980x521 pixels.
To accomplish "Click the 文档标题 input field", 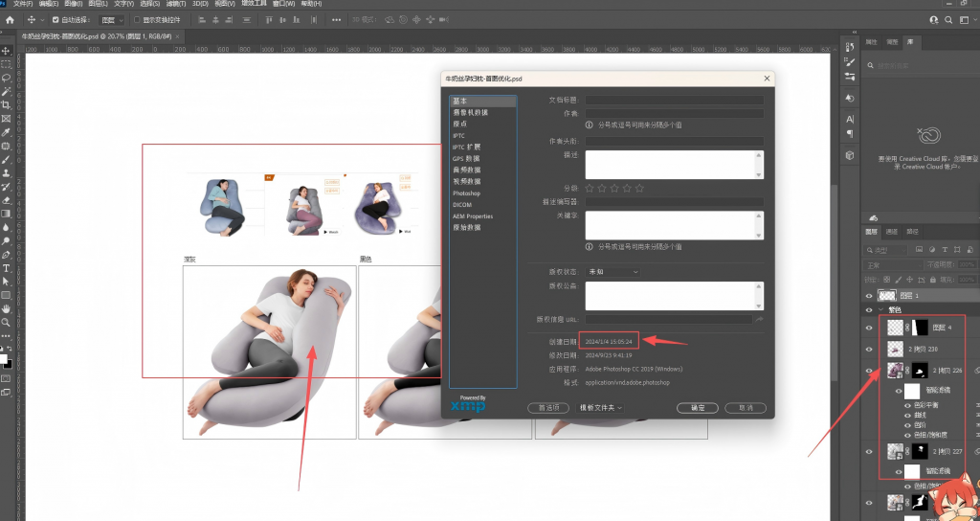I will coord(675,100).
